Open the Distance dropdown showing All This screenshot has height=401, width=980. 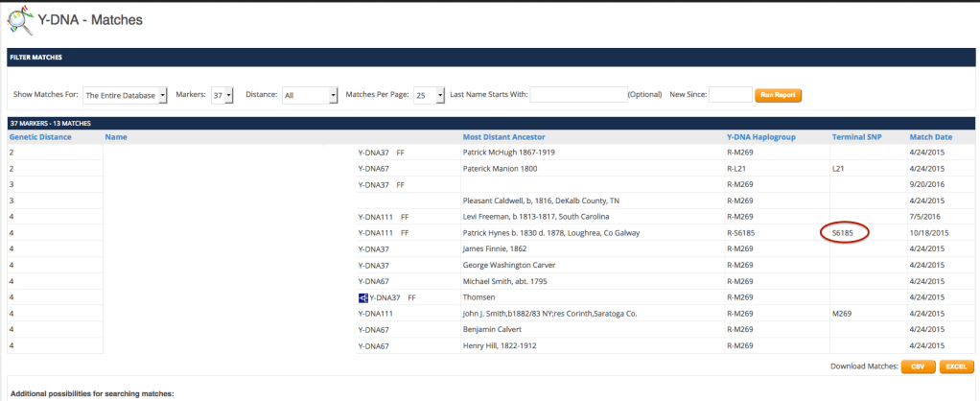[x=311, y=95]
